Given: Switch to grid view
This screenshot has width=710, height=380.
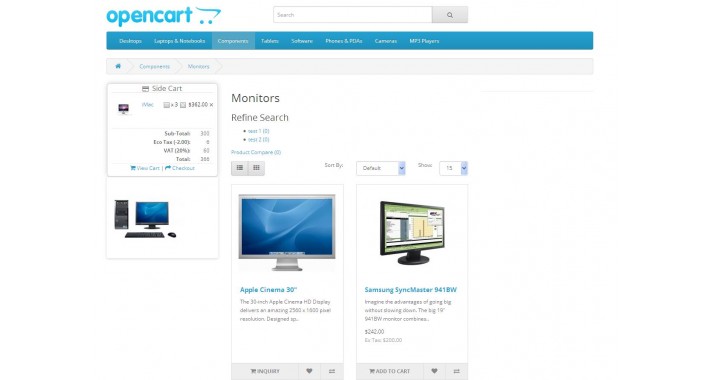Looking at the screenshot, I should [x=256, y=168].
